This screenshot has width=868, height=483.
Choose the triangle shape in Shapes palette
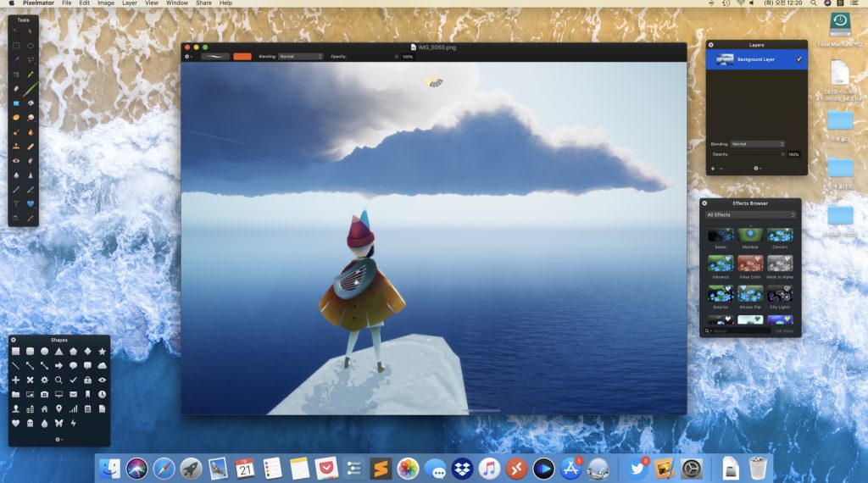58,352
